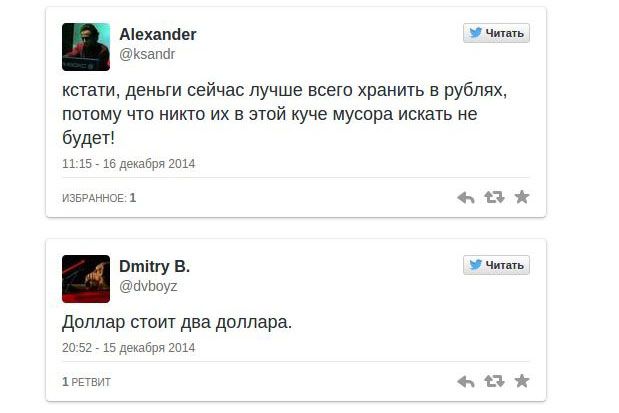Open timestamp 20:52 - 15 декабря 2014
Image resolution: width=619 pixels, height=413 pixels.
click(128, 348)
